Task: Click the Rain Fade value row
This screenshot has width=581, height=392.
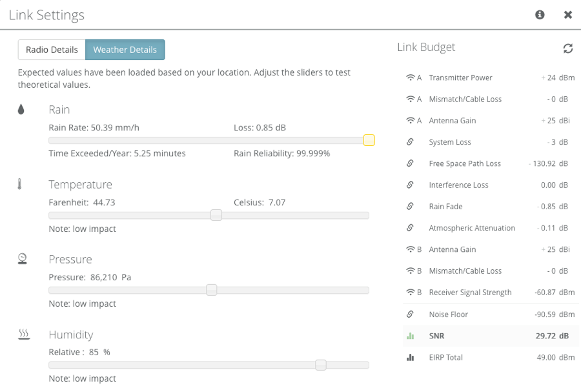Action: click(489, 207)
